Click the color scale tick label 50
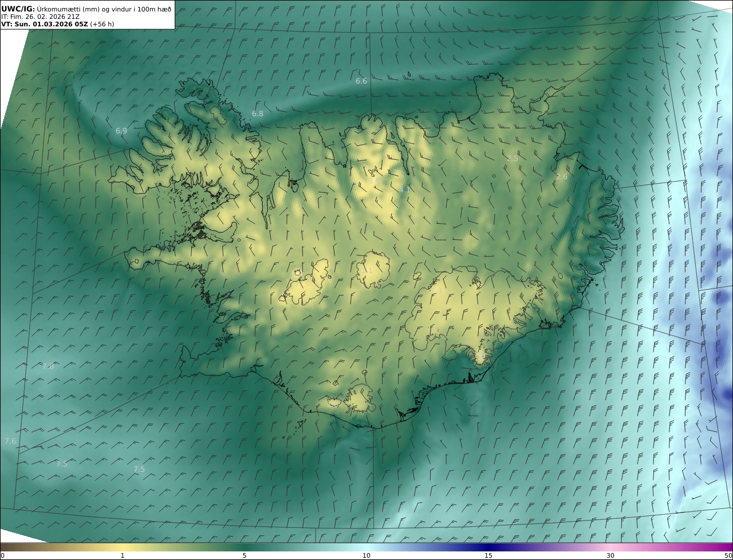 click(x=728, y=555)
